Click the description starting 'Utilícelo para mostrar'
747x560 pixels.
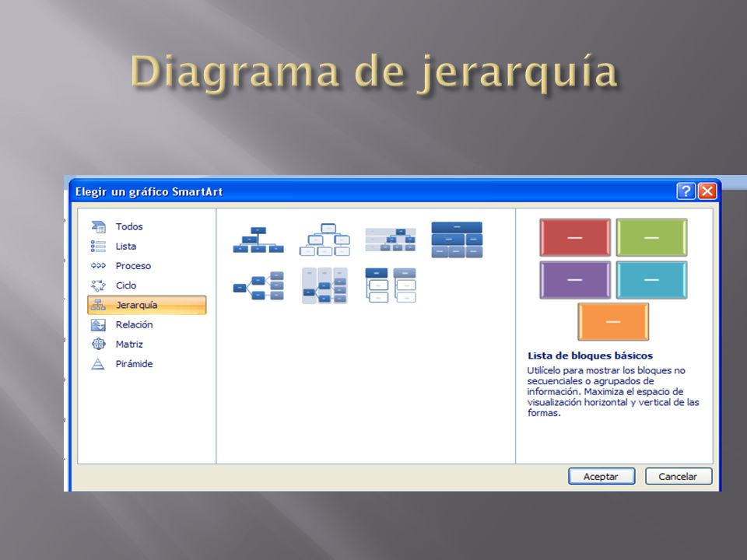click(613, 391)
